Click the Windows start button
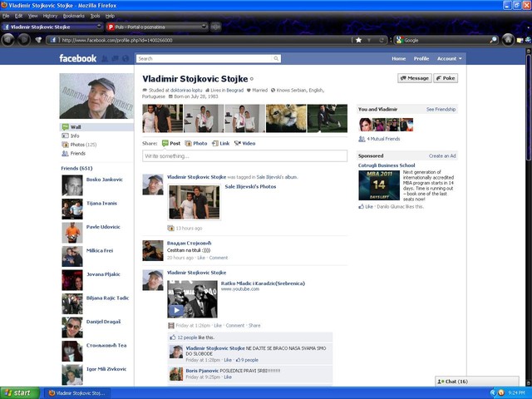This screenshot has height=399, width=532. 18,392
